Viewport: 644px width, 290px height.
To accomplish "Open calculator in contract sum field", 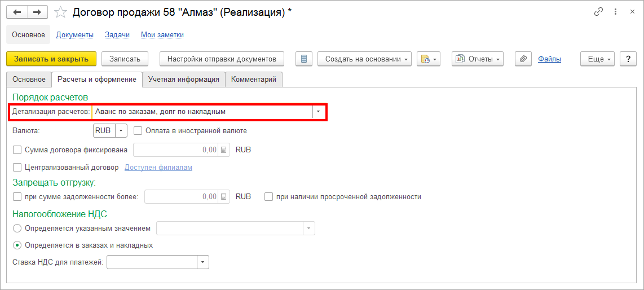I will point(224,150).
